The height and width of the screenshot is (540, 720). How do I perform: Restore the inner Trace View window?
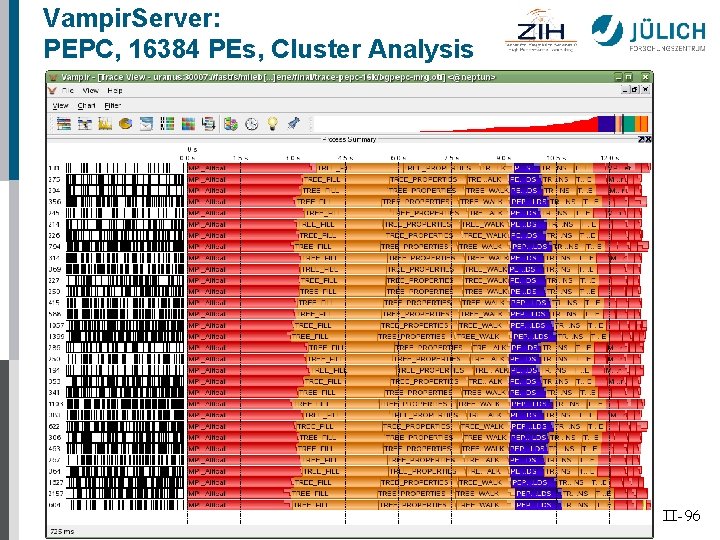pyautogui.click(x=635, y=90)
